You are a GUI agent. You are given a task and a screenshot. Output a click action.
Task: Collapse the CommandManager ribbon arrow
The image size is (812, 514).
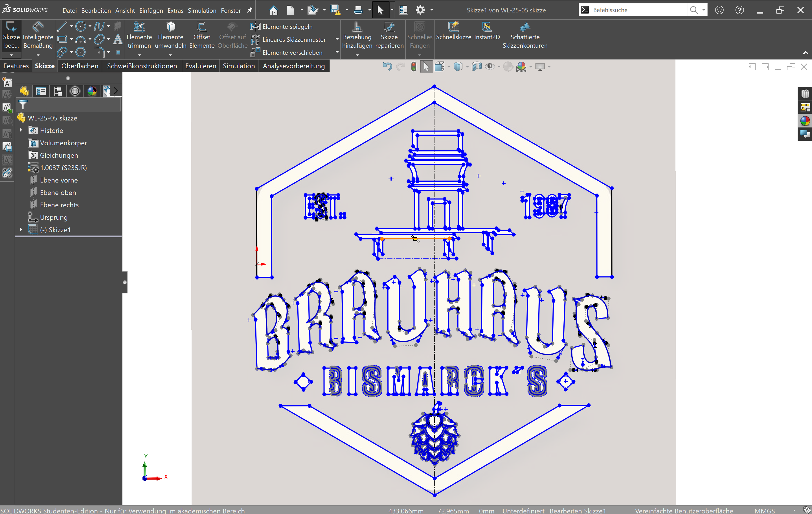[806, 53]
